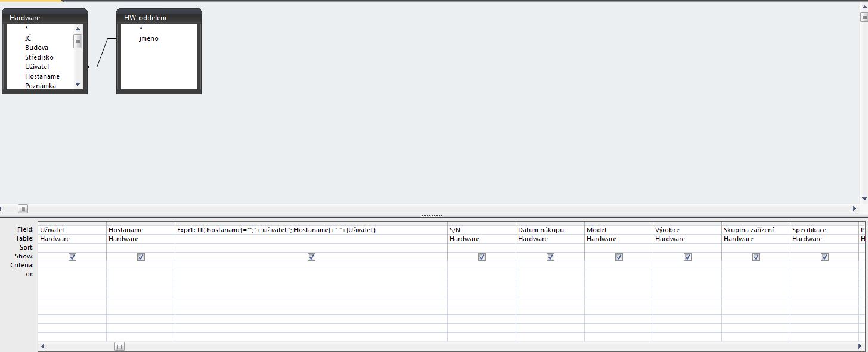Toggle Show checkbox for Expr1 expression column

click(311, 257)
